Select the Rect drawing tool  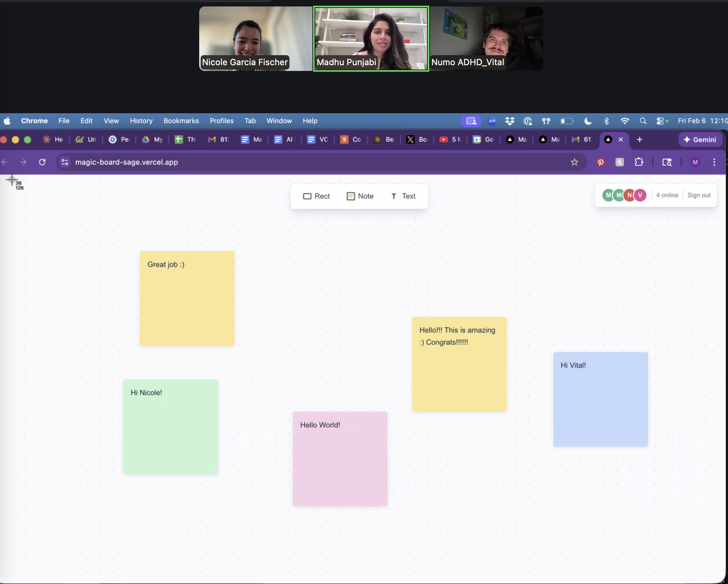pyautogui.click(x=316, y=196)
